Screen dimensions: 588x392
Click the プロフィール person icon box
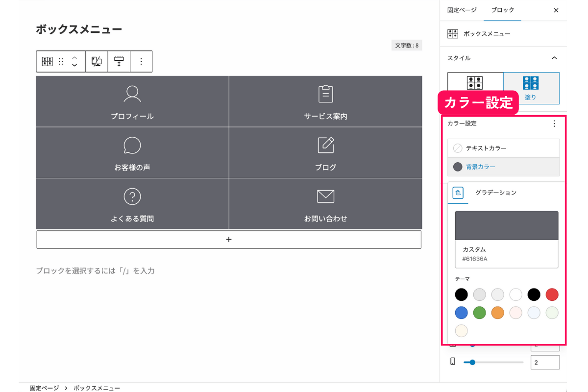point(132,101)
